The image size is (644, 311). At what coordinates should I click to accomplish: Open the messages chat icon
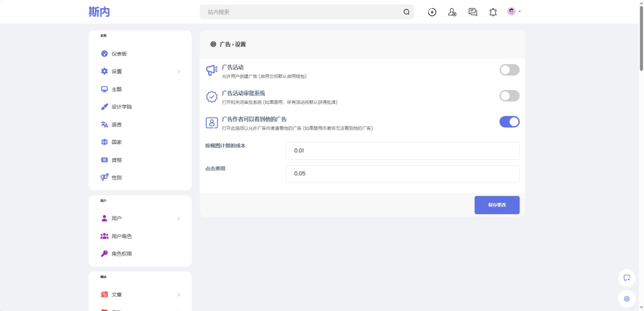[x=473, y=12]
